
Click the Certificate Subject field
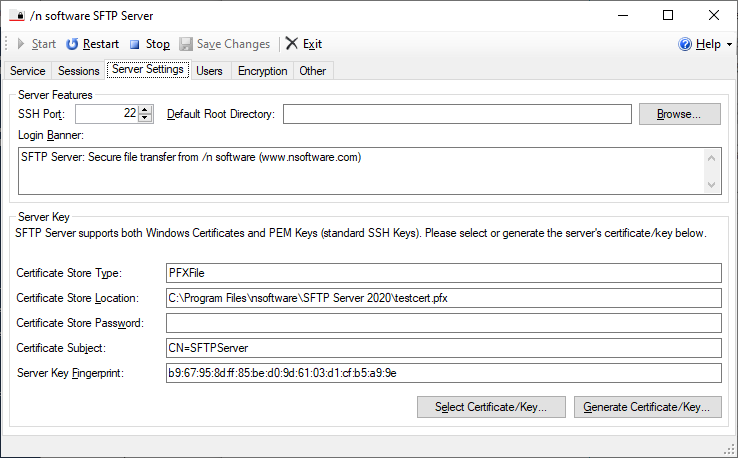pyautogui.click(x=443, y=348)
